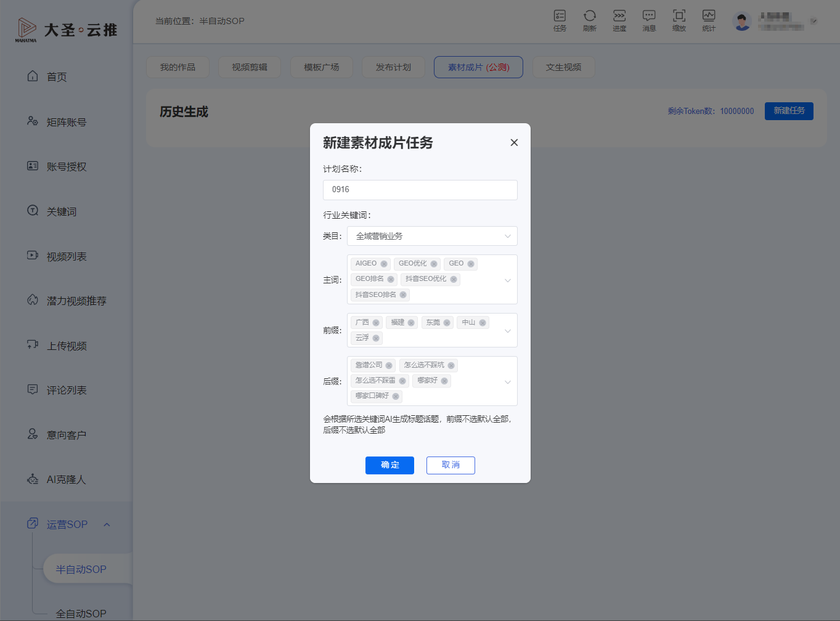The width and height of the screenshot is (840, 621).
Task: Close the 新建素材成片任务 dialog
Action: 514,142
